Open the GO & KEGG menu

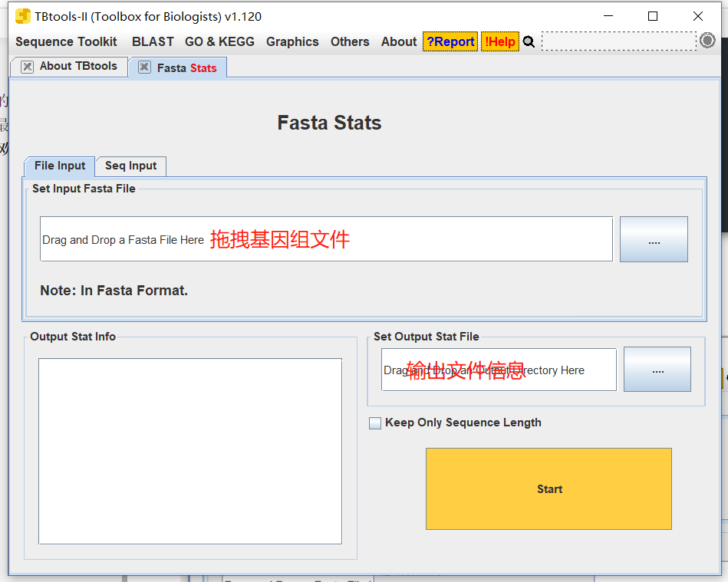(x=219, y=41)
